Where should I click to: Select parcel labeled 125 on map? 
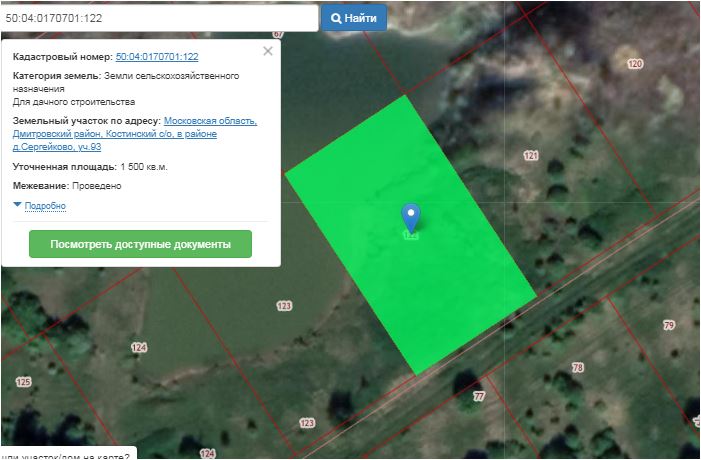(24, 382)
